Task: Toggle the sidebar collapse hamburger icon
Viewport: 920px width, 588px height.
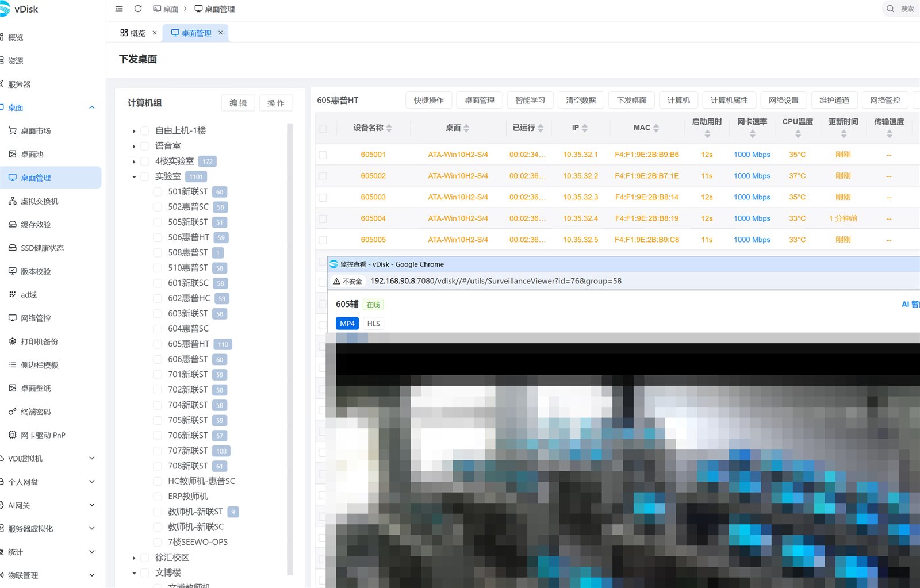Action: point(119,9)
